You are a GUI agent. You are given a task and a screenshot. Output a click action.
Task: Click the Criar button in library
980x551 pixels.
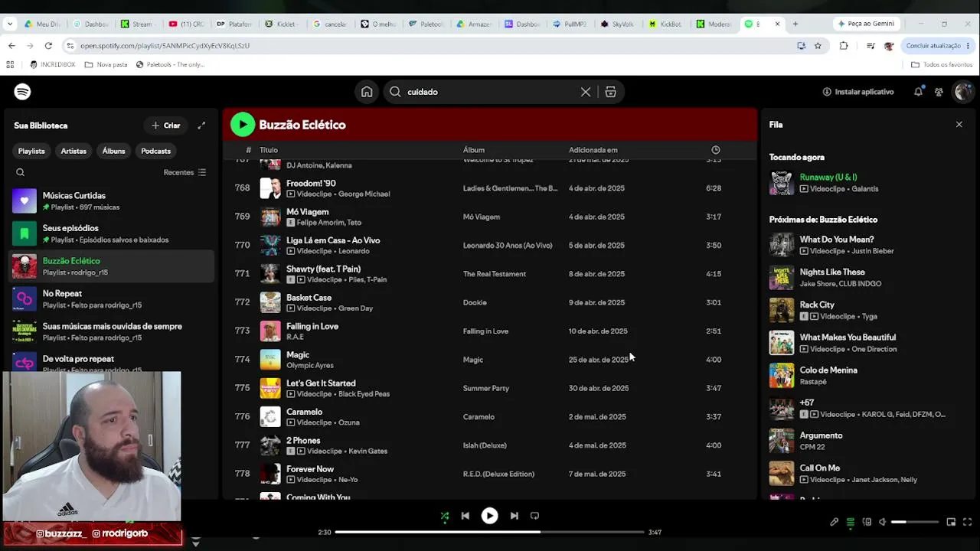(166, 126)
